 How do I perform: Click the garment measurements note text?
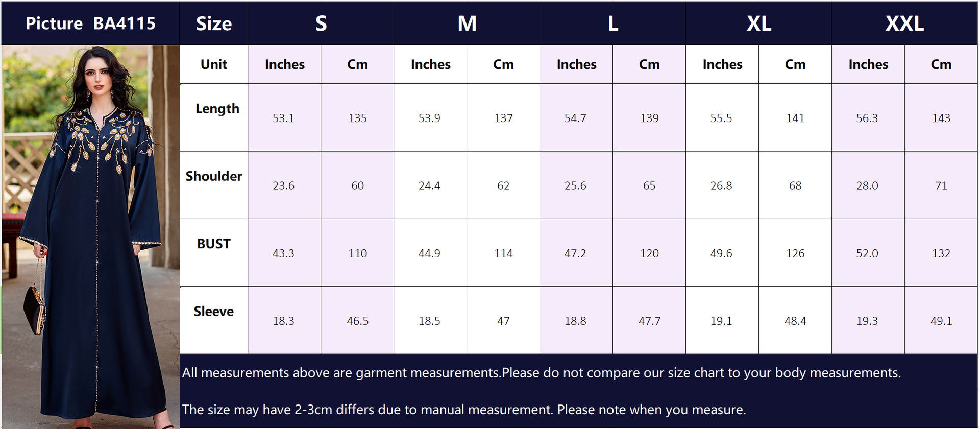541,373
